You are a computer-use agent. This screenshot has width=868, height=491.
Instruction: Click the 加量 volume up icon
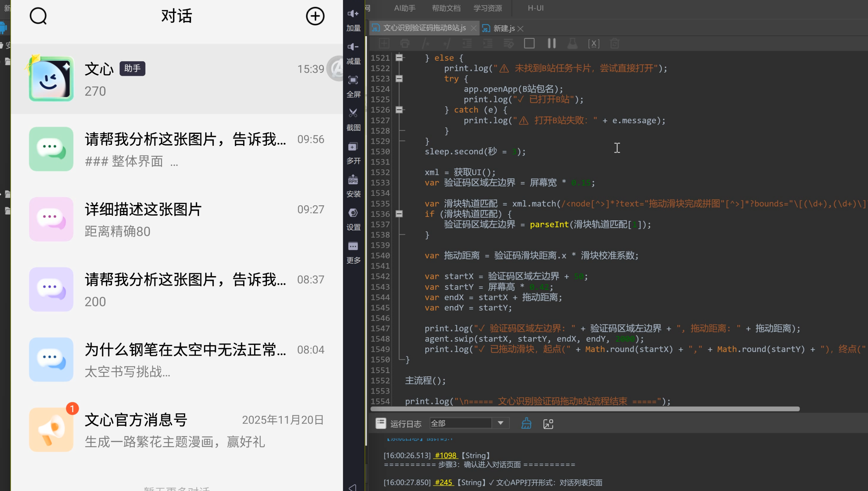coord(353,14)
